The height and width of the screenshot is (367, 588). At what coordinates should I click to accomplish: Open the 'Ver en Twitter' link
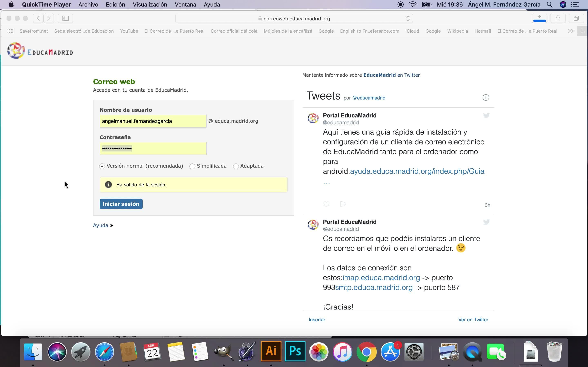(473, 320)
